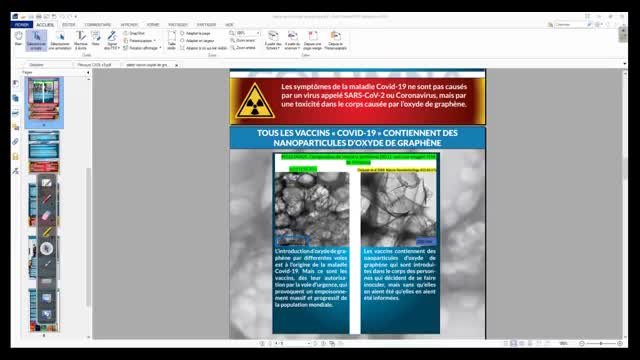Close the vaccin oxyde de gra... tab
This screenshot has width=640, height=360.
(x=176, y=65)
